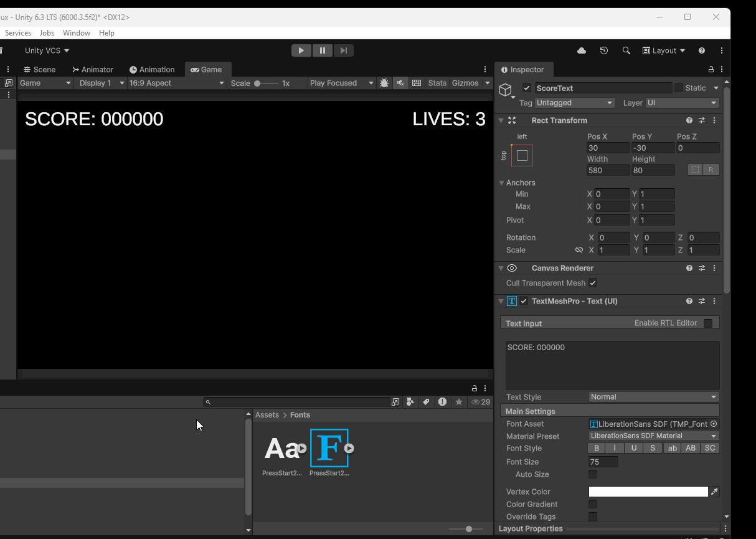
Task: Open the Static flags dropdown arrow
Action: coord(716,88)
